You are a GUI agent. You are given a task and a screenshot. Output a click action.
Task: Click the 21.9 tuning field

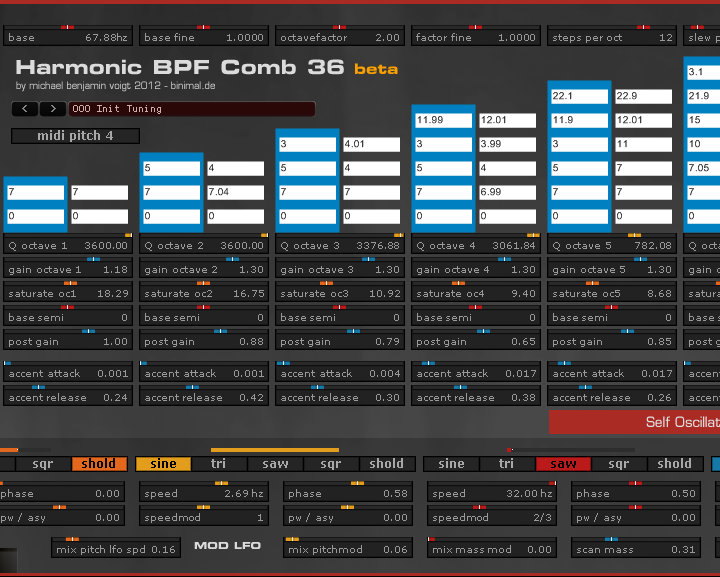(703, 96)
